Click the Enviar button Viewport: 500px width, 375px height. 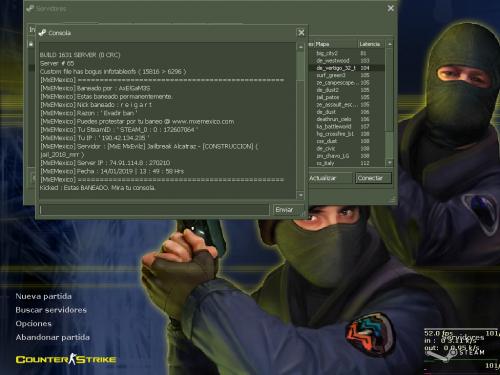point(287,210)
